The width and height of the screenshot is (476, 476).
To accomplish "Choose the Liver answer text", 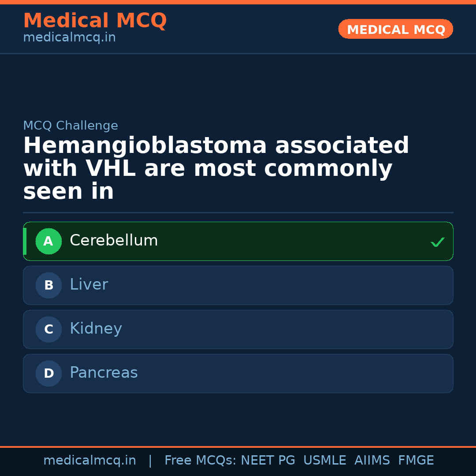I will point(89,285).
